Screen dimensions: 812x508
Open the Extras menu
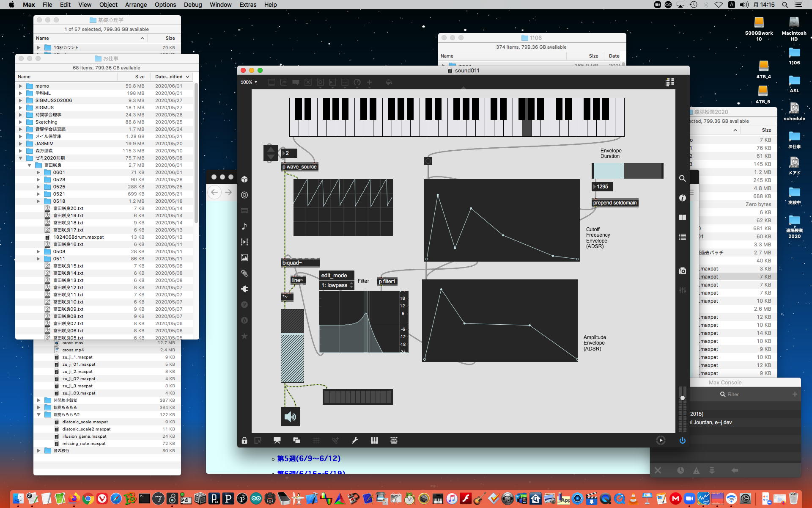pos(247,5)
